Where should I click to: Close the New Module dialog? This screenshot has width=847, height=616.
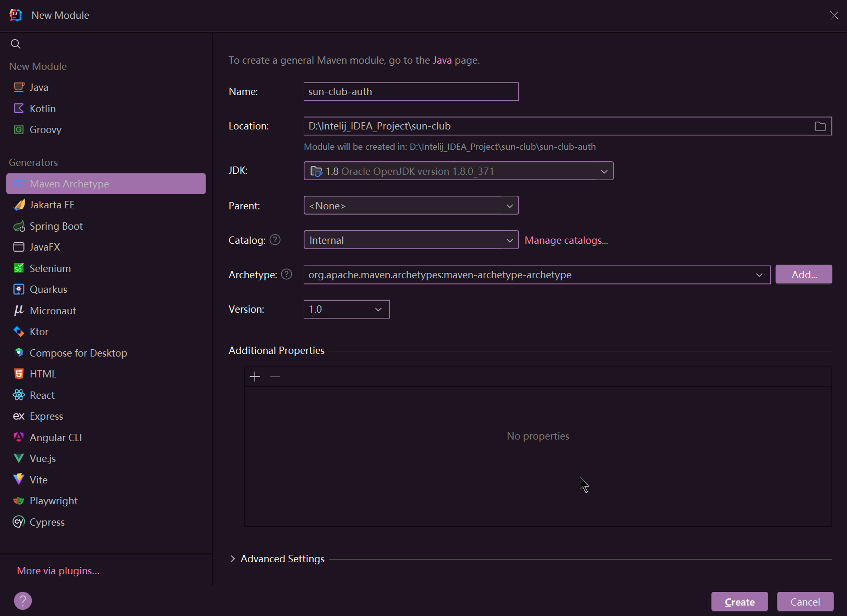coord(834,15)
